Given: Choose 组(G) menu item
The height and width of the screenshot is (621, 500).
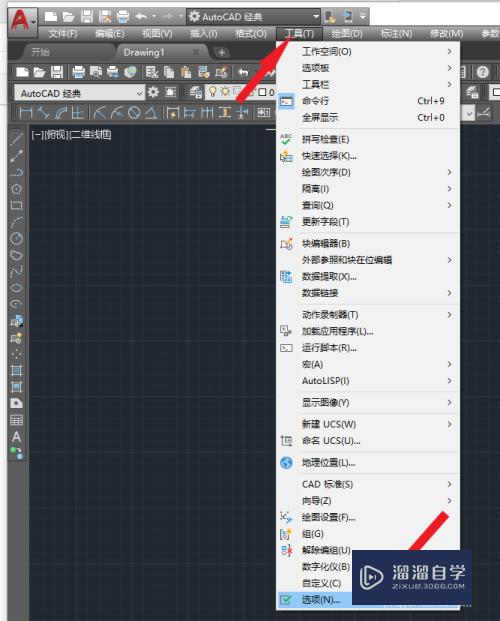Looking at the screenshot, I should pos(368,534).
